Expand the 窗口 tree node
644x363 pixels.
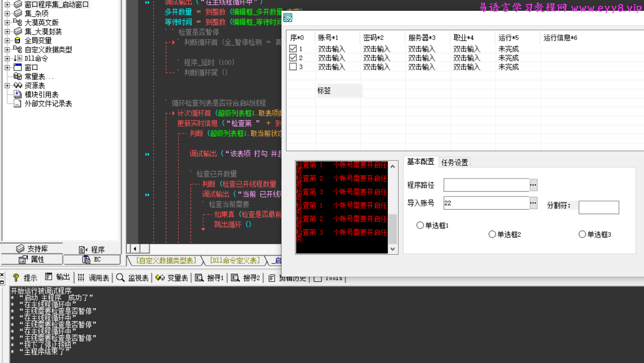click(x=7, y=67)
